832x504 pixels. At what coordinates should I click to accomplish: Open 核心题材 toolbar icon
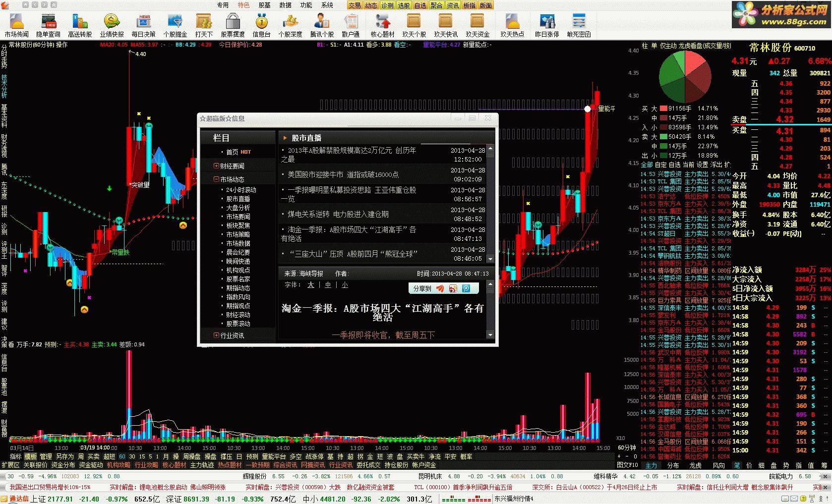pos(382,25)
